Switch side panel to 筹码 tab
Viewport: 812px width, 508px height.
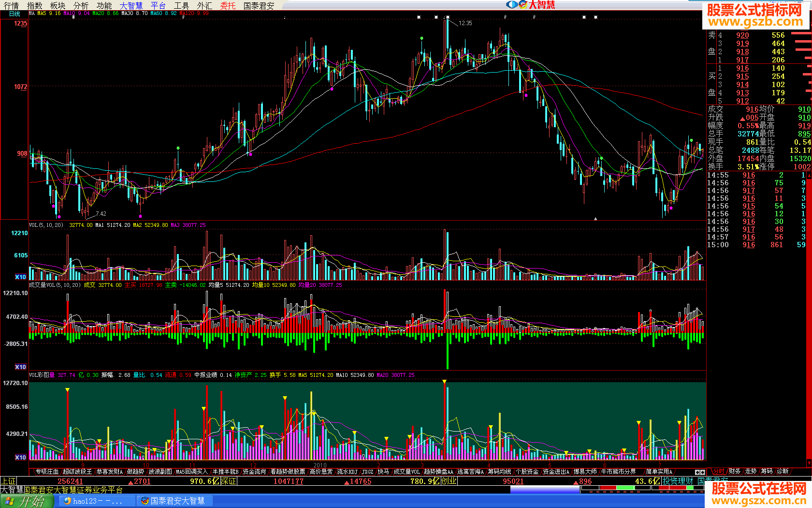click(767, 471)
